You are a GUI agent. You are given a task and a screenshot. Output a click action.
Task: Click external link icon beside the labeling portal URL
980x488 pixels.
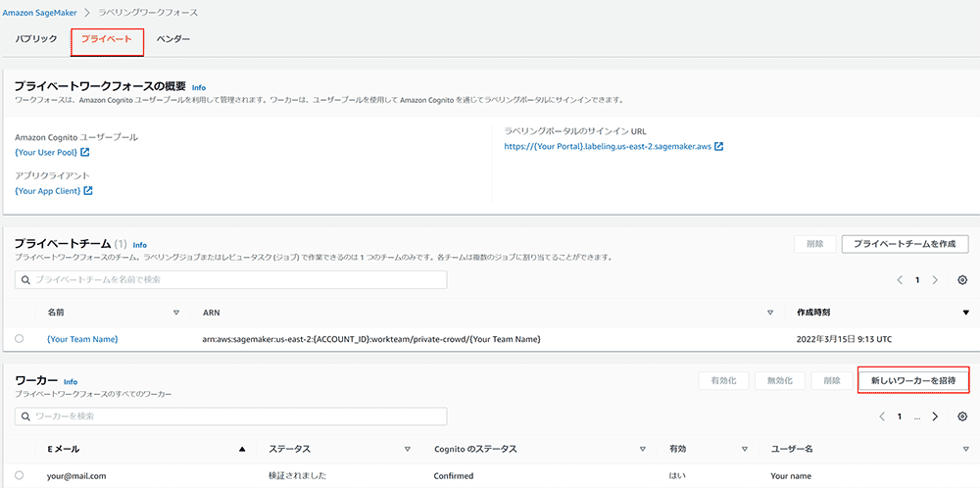point(719,147)
